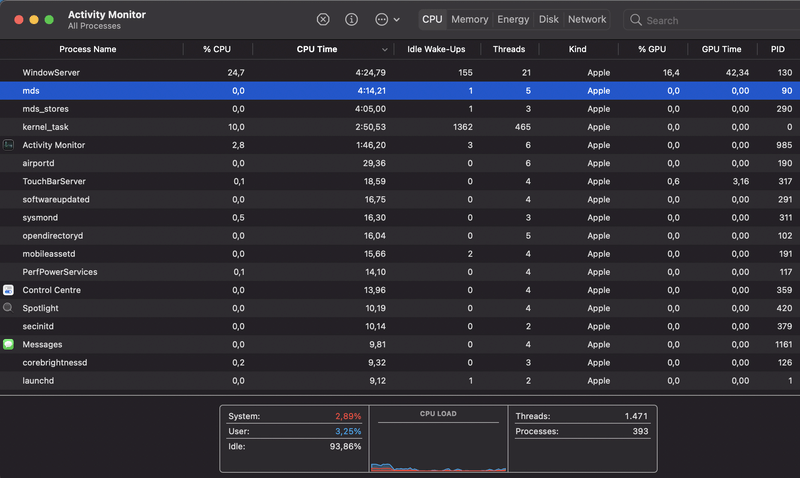Screen dimensions: 800x478
Task: Click WindowServer CPU time 4:24,79
Action: point(370,72)
